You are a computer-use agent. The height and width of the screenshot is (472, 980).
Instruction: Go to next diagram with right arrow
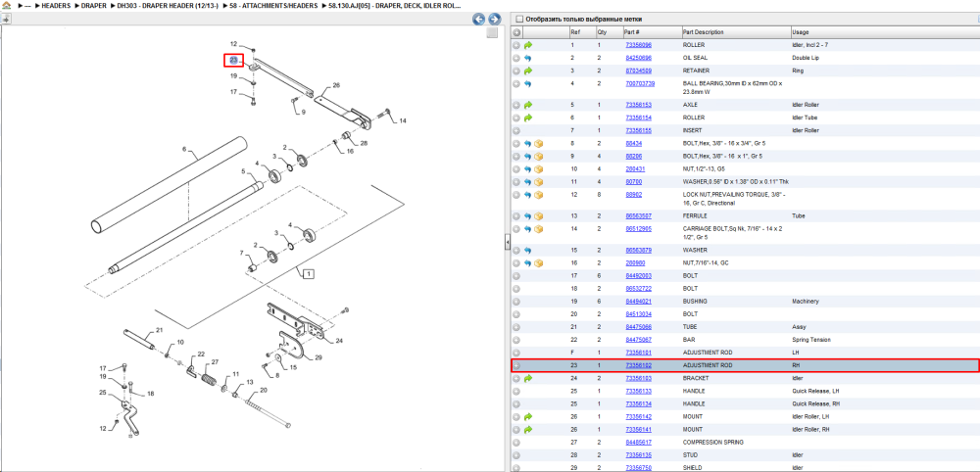(494, 20)
